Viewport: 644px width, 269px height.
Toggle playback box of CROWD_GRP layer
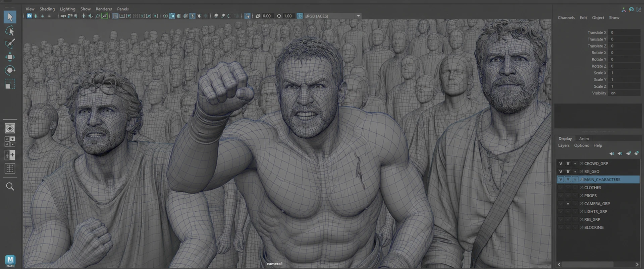pos(568,163)
